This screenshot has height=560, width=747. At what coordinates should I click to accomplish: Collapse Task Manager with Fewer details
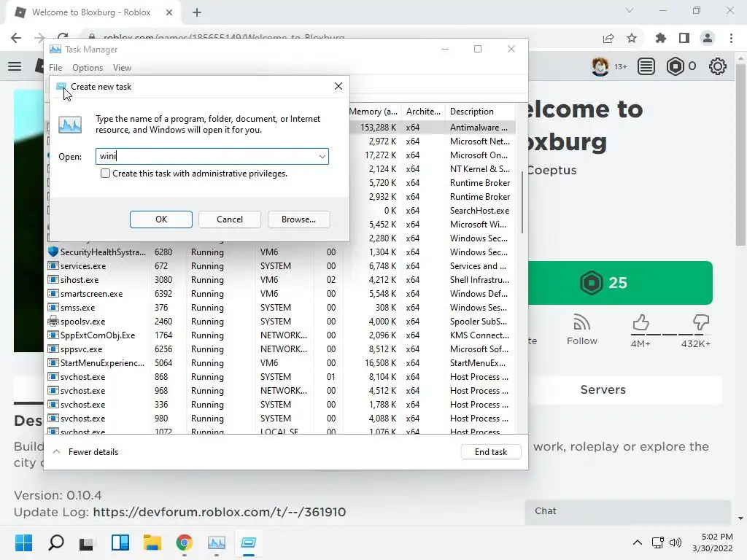pos(86,452)
